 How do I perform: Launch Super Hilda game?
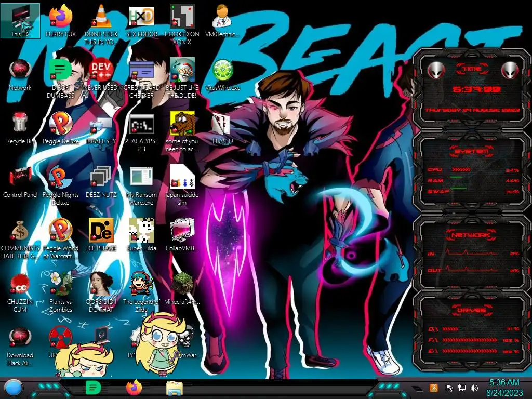pos(141,235)
